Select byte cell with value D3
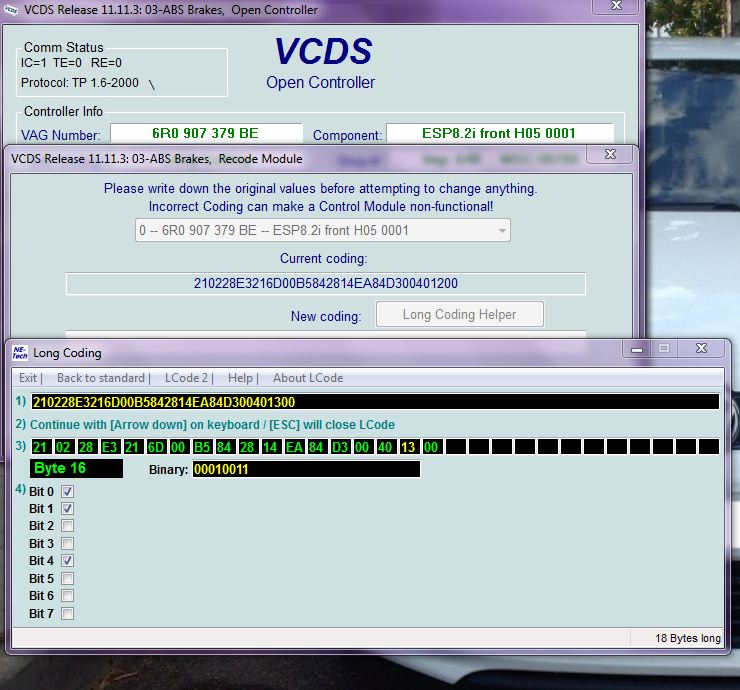The width and height of the screenshot is (740, 690). (339, 446)
